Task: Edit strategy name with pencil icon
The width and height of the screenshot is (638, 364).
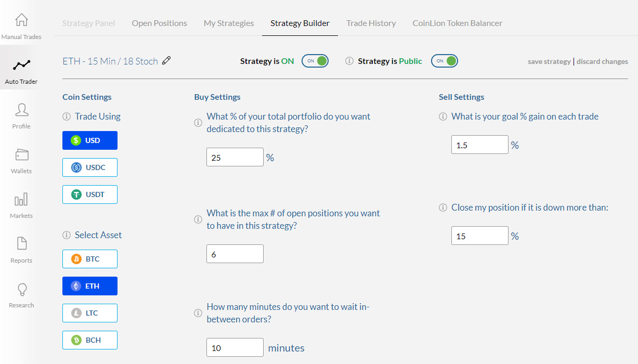Action: (x=166, y=61)
